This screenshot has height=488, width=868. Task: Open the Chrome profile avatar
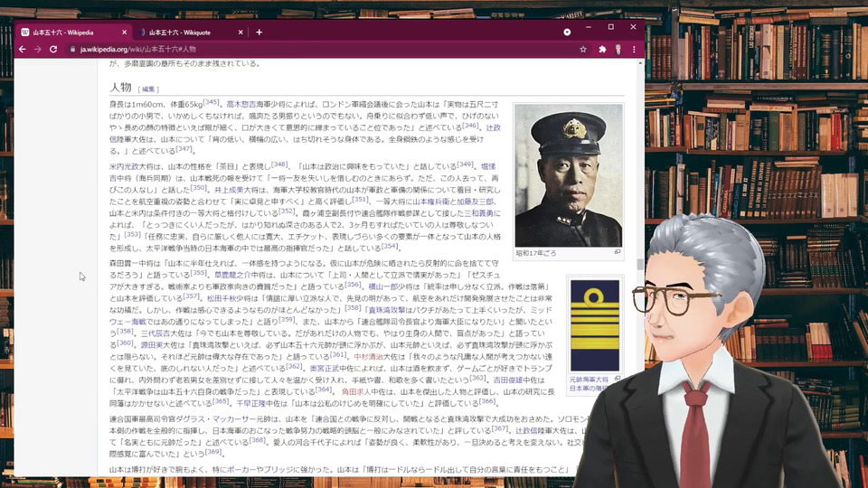click(x=618, y=49)
